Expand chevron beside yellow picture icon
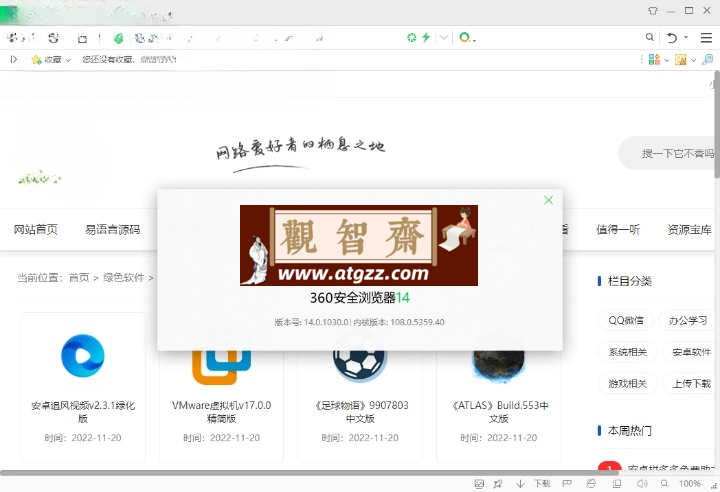 tap(693, 60)
